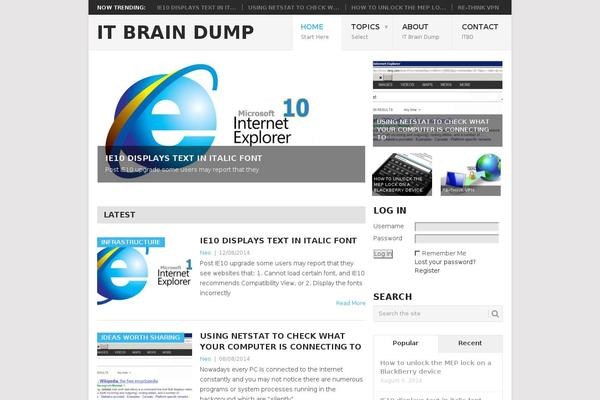Image resolution: width=600 pixels, height=400 pixels.
Task: Click author Neo on the 08/08/2014 post
Action: coord(205,359)
